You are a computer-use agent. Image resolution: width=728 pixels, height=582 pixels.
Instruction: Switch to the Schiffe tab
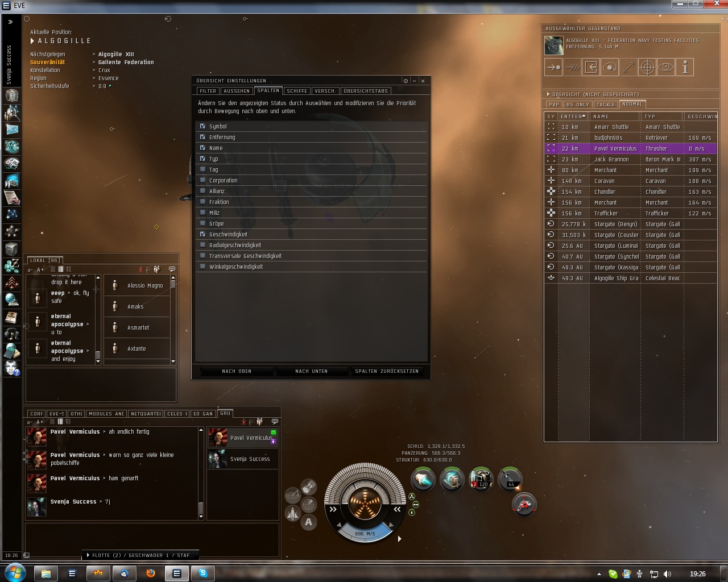[x=297, y=91]
